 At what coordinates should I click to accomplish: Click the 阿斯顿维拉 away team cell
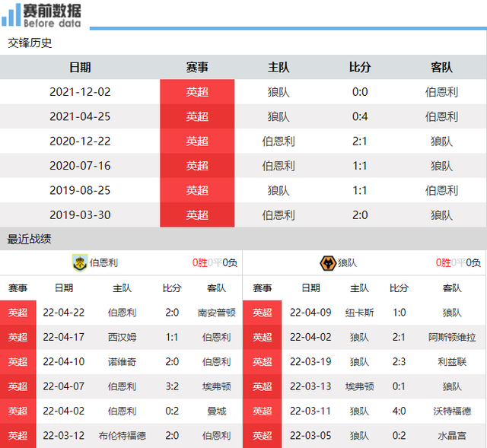452,337
